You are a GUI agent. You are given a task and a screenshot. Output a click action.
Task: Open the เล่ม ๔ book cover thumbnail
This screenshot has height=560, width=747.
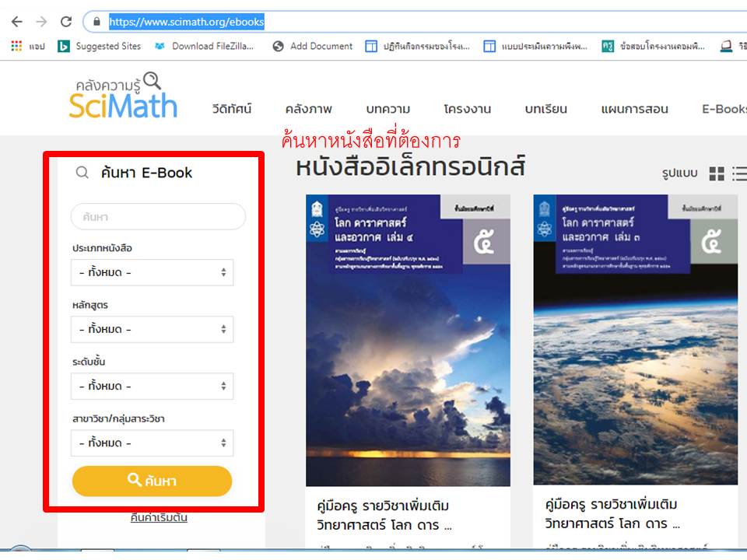tap(408, 340)
